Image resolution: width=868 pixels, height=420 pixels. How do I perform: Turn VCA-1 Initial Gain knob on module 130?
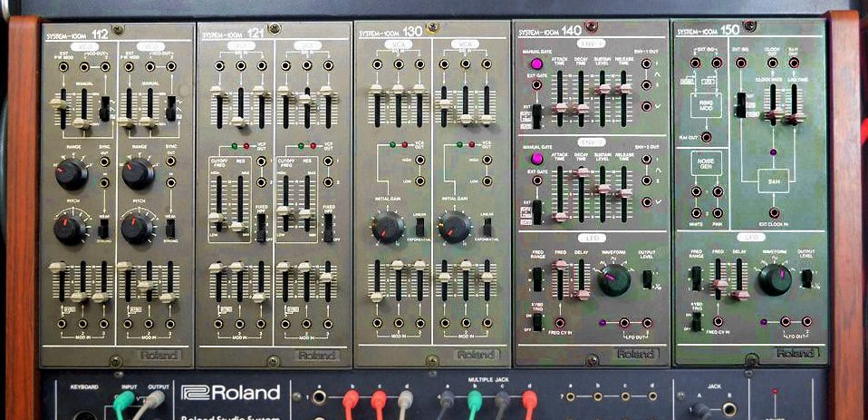click(388, 227)
